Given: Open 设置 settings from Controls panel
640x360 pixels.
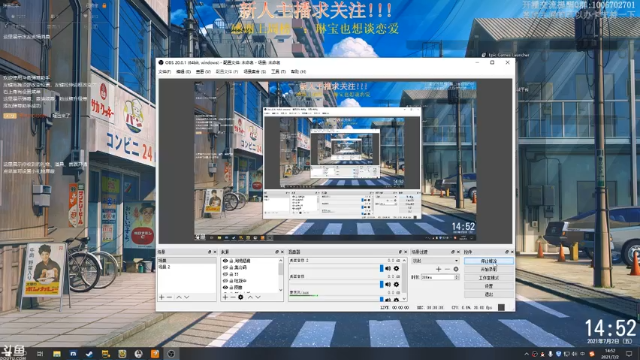Looking at the screenshot, I should 489,286.
